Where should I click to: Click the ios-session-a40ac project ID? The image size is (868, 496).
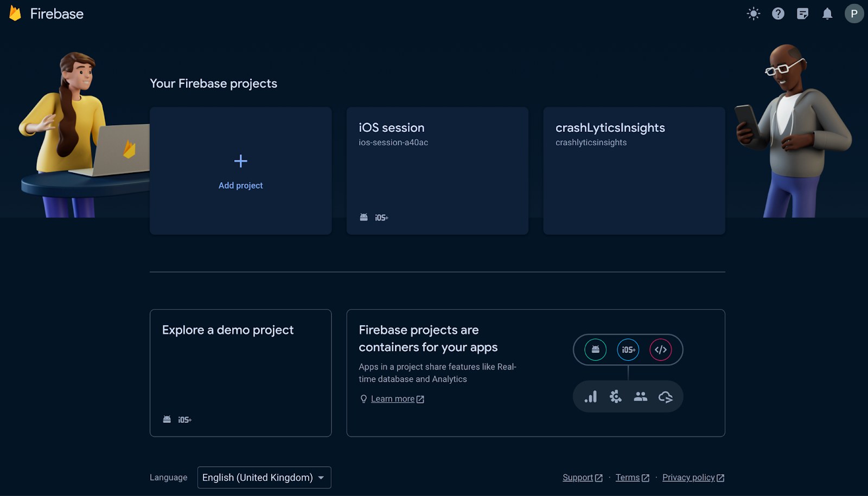(393, 143)
